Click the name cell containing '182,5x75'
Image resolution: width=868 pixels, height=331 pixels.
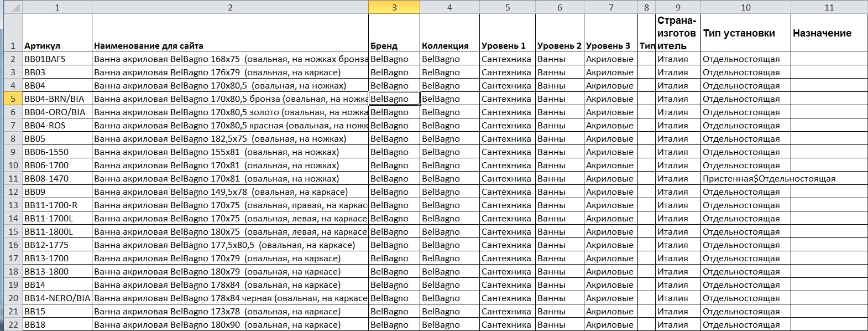point(230,138)
